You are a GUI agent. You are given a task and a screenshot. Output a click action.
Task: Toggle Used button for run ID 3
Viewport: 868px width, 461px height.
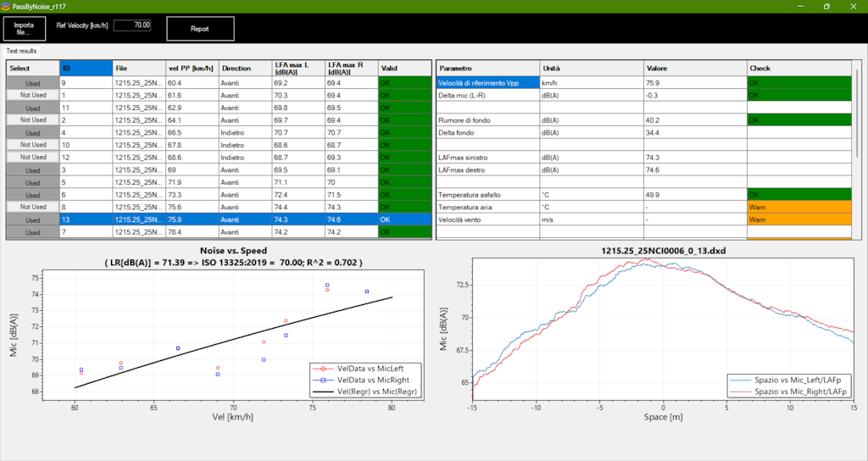click(33, 169)
